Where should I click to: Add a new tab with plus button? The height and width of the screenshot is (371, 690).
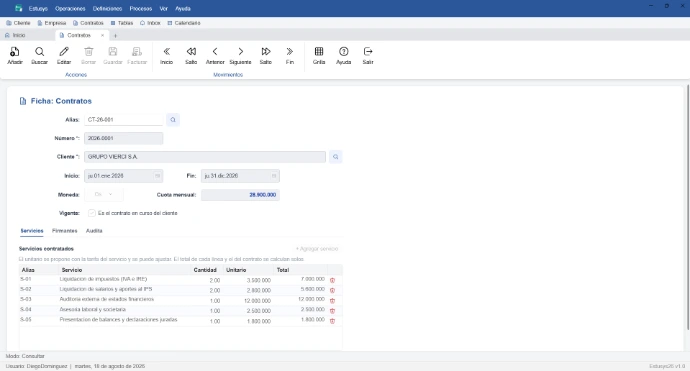pyautogui.click(x=115, y=36)
